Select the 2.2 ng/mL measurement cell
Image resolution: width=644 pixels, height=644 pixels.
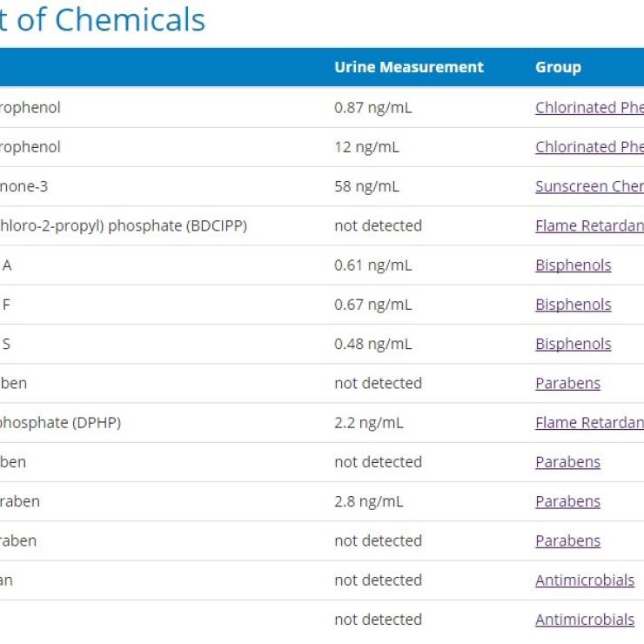coord(368,423)
